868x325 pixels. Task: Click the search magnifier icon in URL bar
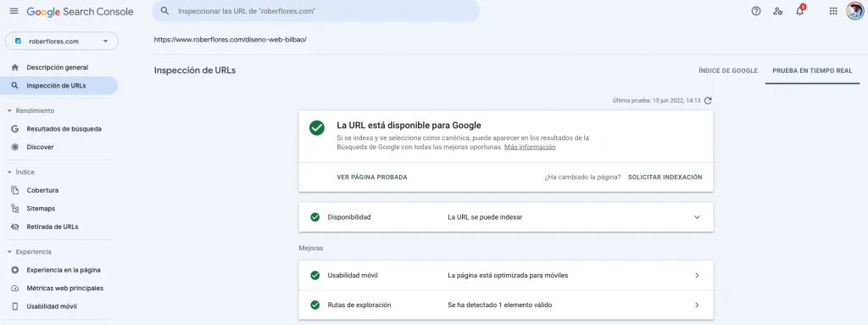[164, 11]
